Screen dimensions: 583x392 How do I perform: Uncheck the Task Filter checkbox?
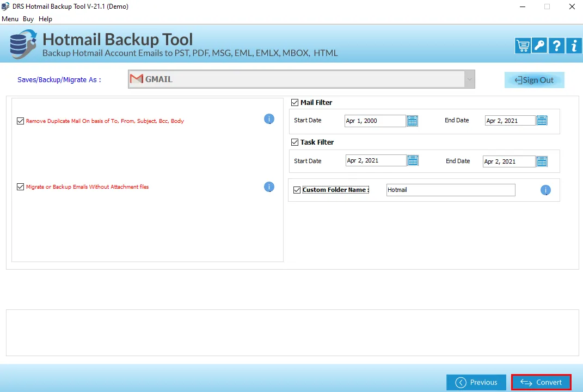[x=295, y=142]
